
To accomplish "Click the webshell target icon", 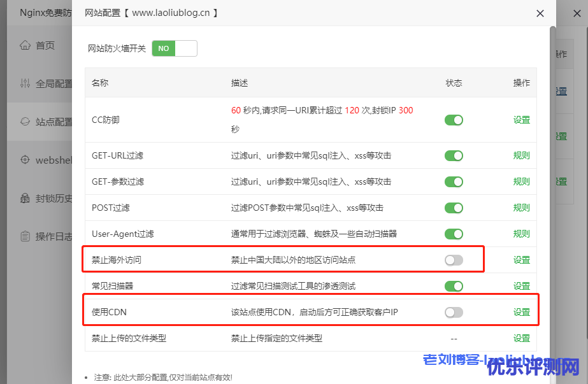I will coord(25,160).
